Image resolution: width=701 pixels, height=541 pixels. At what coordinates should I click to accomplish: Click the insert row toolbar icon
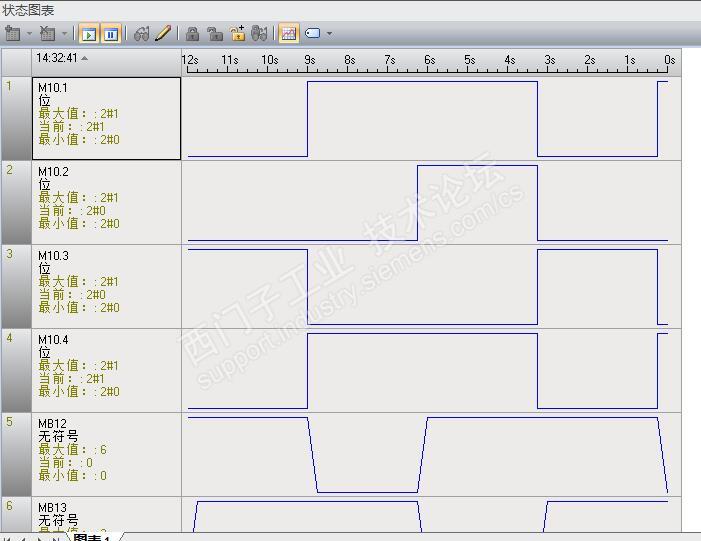13,34
